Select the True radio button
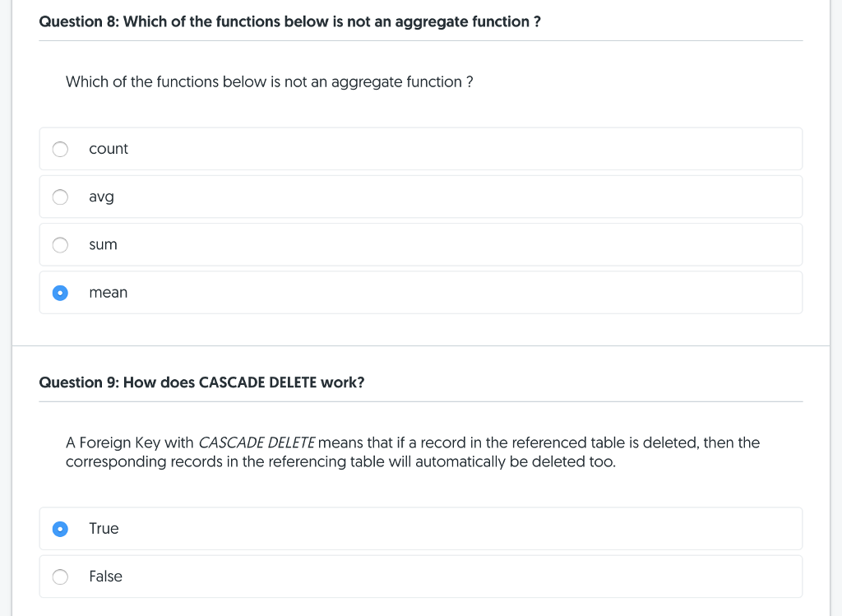 click(x=60, y=529)
